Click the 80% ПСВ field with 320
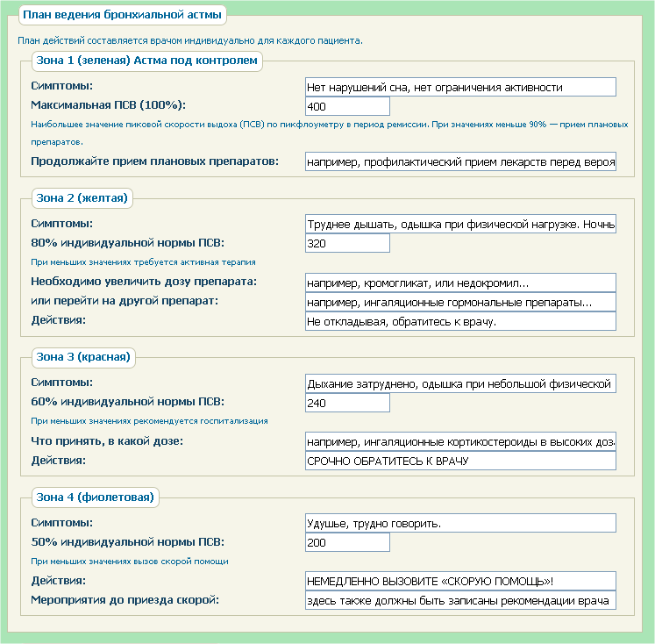 click(347, 243)
